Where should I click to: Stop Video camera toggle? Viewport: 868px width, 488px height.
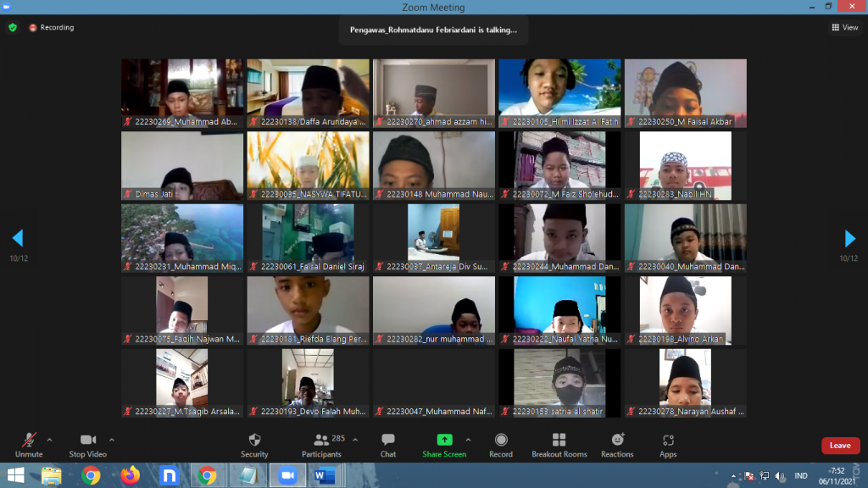coord(88,444)
